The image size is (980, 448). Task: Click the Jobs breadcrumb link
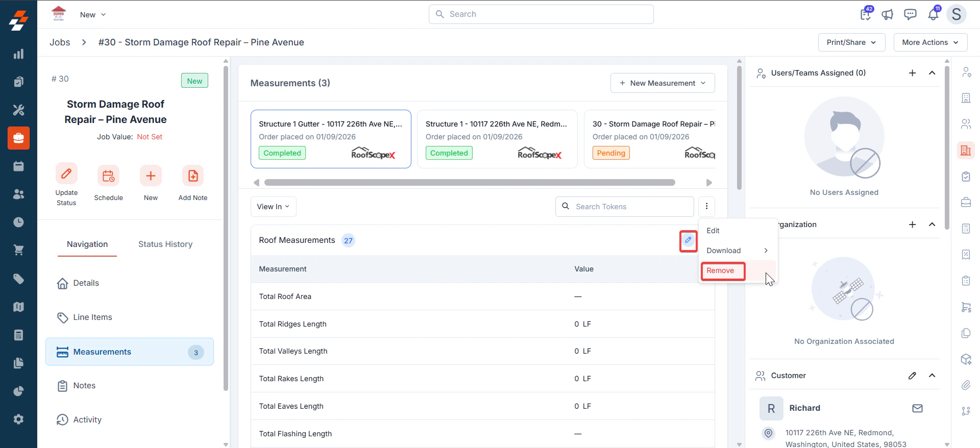point(60,42)
